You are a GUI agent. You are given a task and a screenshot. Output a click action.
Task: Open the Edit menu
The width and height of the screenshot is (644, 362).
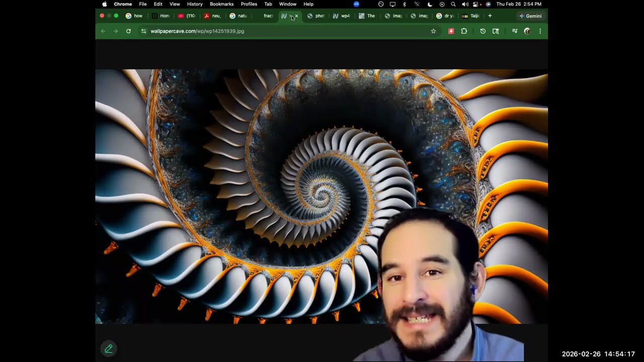[x=158, y=4]
